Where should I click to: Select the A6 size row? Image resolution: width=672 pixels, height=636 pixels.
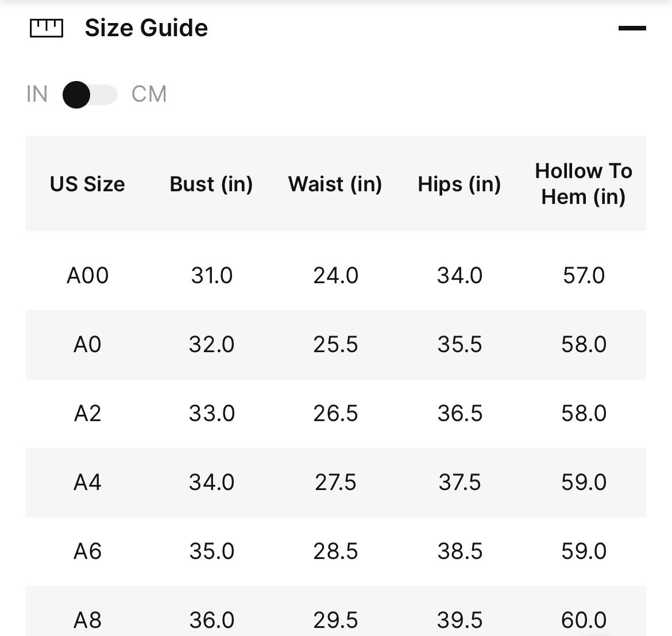click(x=87, y=552)
